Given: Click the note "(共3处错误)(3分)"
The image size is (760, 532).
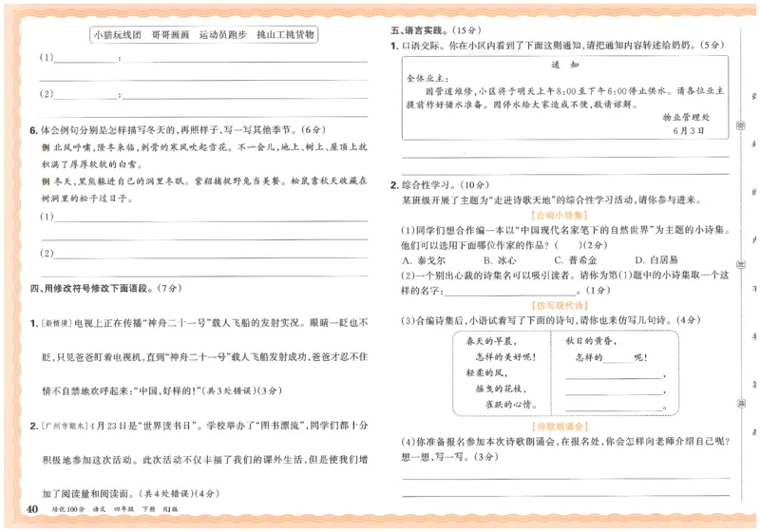Looking at the screenshot, I should click(x=241, y=390).
